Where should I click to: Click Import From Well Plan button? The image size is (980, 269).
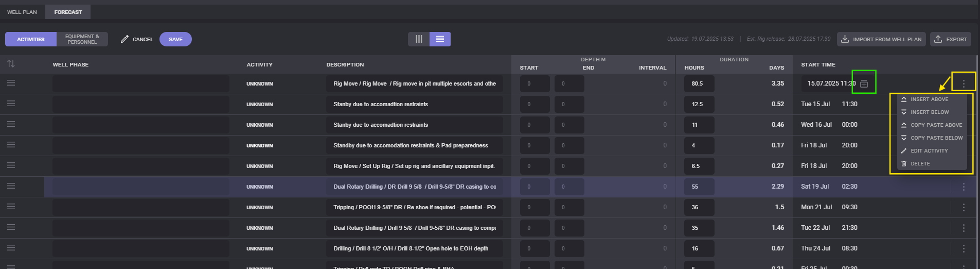[x=881, y=39]
